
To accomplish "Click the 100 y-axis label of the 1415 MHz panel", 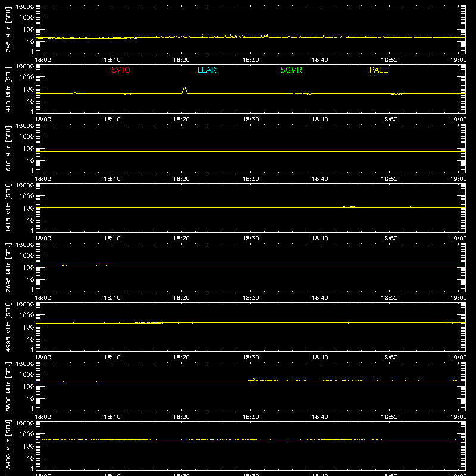I will 29,208.
